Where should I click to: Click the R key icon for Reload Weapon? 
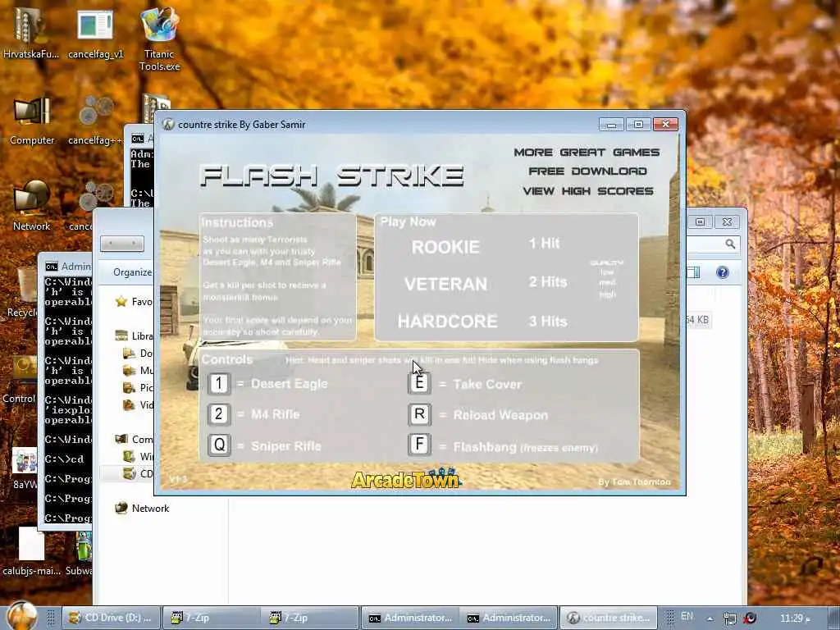(419, 414)
